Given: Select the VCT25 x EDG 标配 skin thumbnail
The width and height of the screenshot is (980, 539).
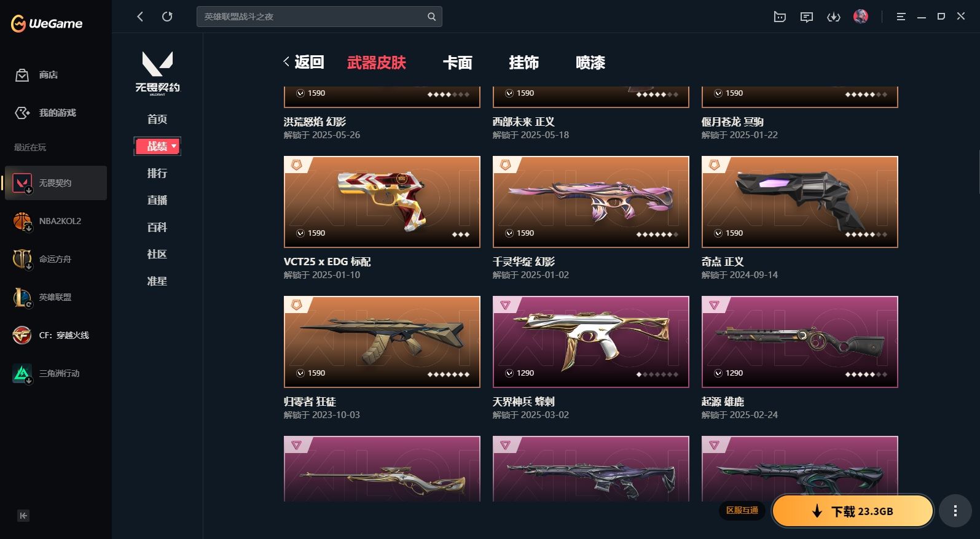Looking at the screenshot, I should tap(382, 202).
